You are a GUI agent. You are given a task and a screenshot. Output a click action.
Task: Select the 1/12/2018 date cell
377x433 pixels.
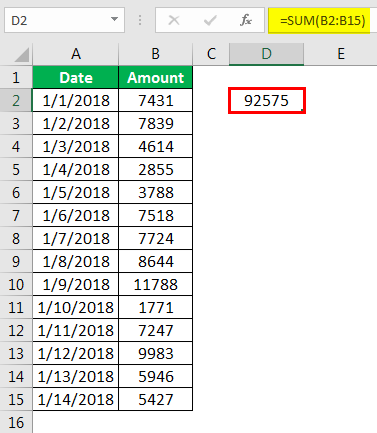click(x=76, y=353)
